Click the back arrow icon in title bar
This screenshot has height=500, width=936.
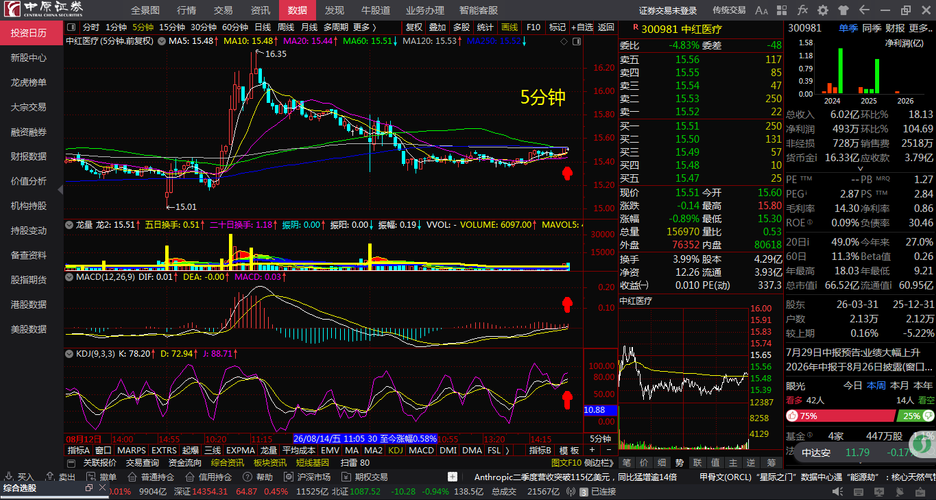tap(864, 10)
